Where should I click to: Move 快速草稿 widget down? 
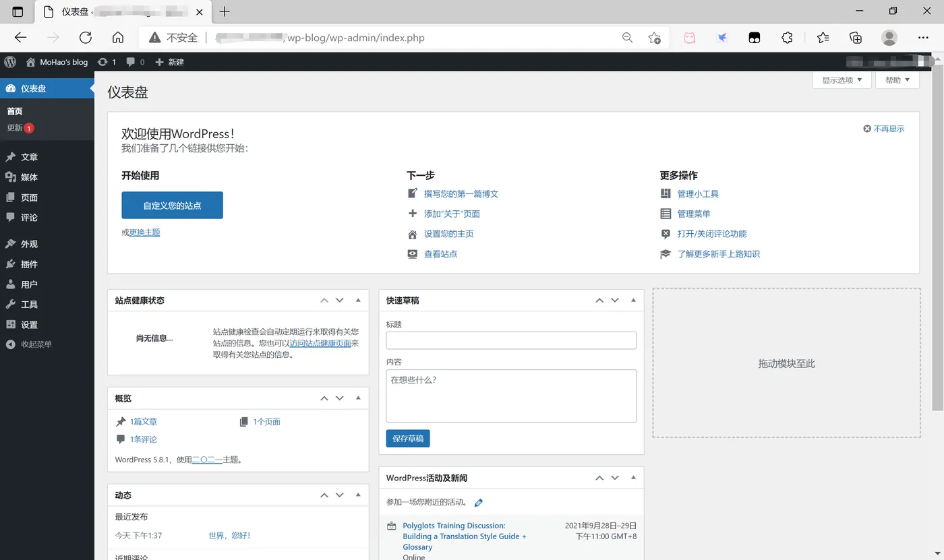point(615,301)
